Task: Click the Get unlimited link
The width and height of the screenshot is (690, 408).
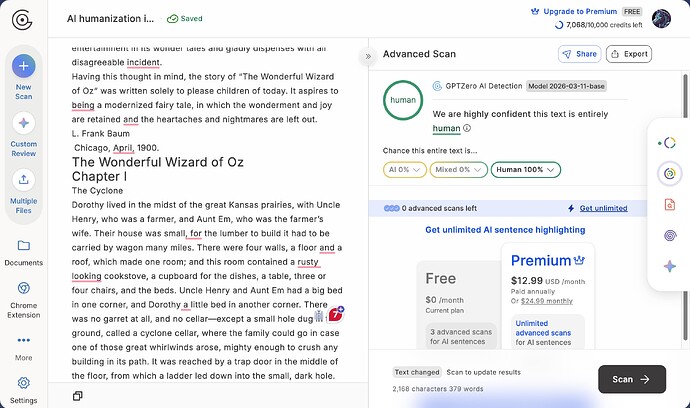Action: [x=603, y=208]
